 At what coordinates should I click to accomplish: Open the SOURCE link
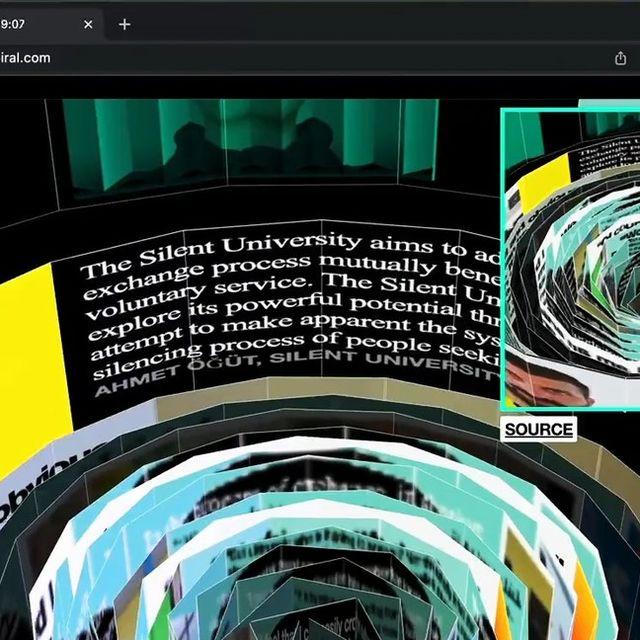coord(538,429)
